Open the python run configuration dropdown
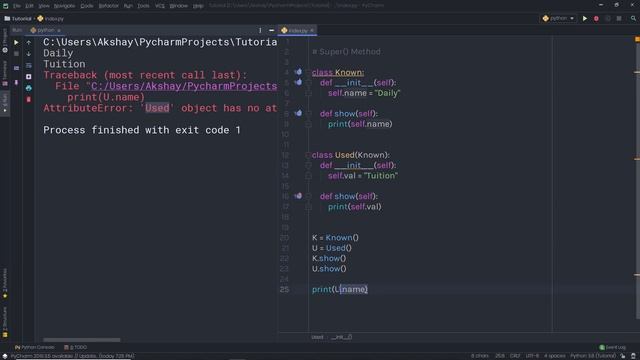 pyautogui.click(x=558, y=18)
